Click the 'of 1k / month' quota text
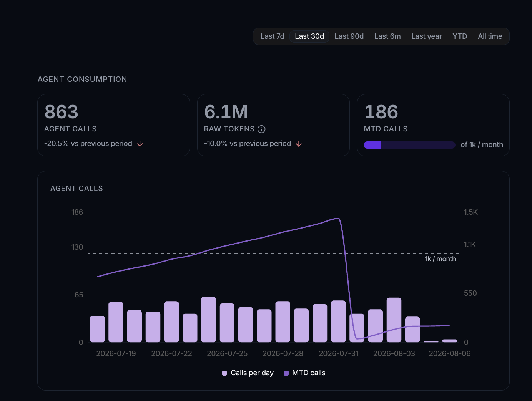 click(x=482, y=144)
